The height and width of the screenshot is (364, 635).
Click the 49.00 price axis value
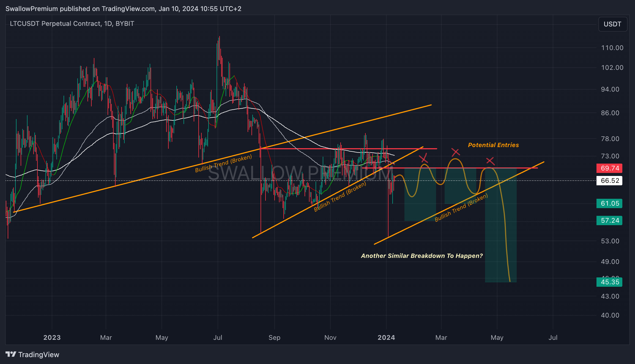pyautogui.click(x=610, y=262)
